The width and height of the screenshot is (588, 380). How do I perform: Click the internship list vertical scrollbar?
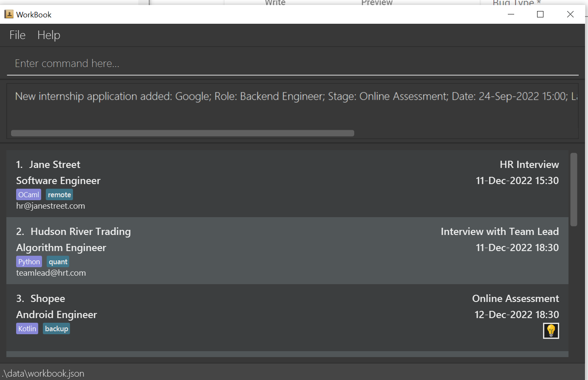tap(574, 190)
